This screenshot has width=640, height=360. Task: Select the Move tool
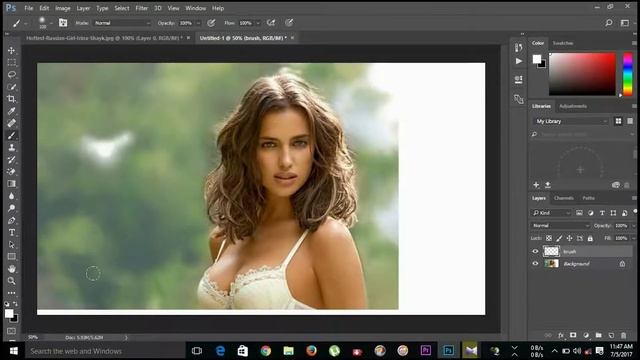11,50
